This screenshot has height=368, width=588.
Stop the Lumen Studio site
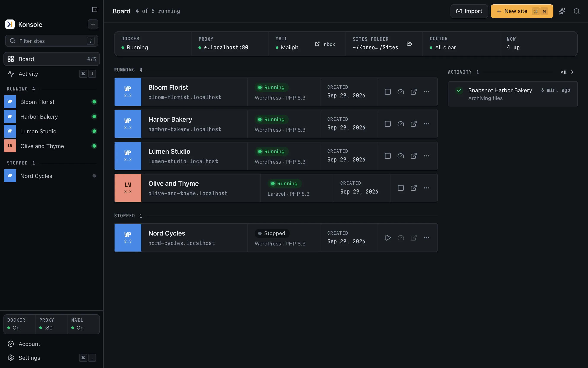[x=388, y=156]
